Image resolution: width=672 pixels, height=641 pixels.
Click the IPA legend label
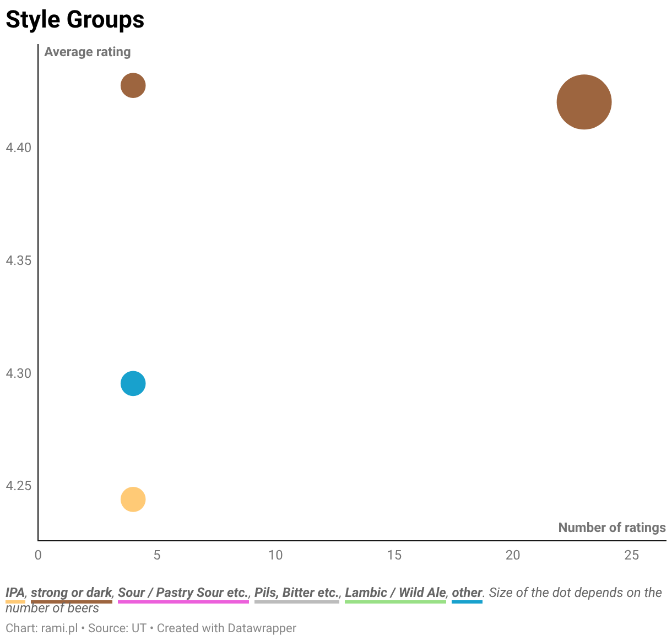(x=15, y=593)
